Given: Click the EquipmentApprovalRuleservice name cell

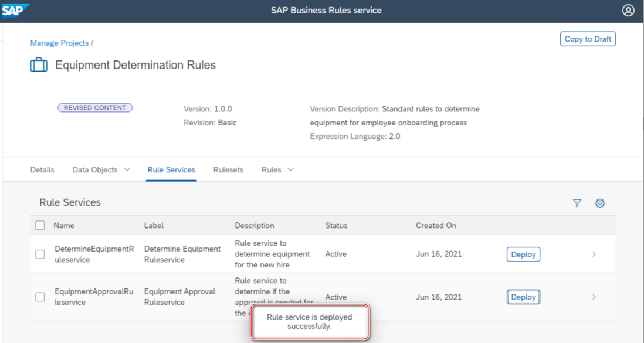Looking at the screenshot, I should [x=94, y=297].
